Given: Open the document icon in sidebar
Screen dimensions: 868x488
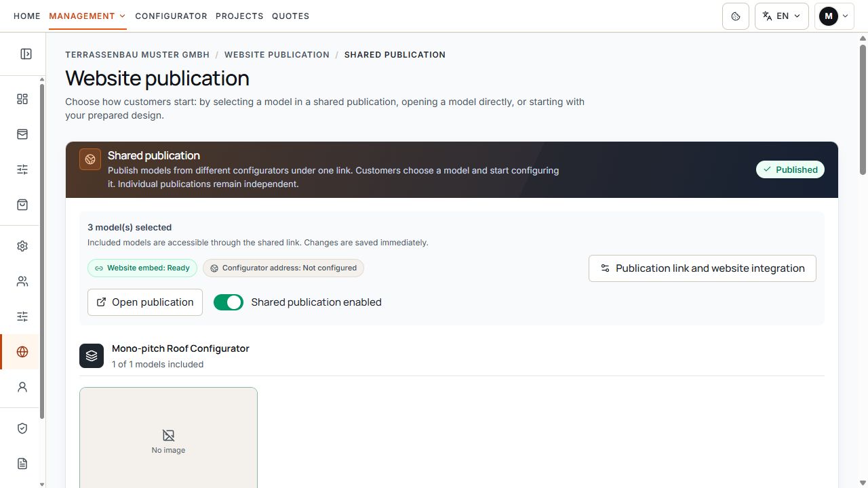Looking at the screenshot, I should click(22, 464).
